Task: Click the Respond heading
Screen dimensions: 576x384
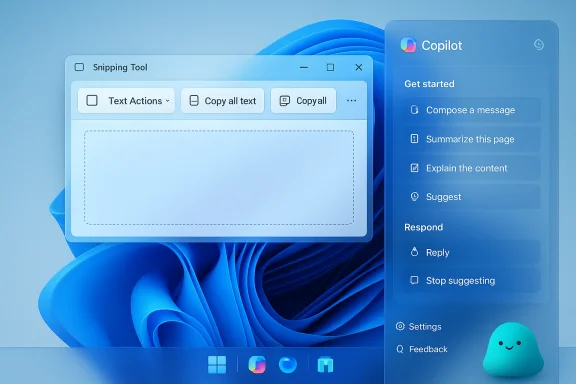Action: (424, 227)
